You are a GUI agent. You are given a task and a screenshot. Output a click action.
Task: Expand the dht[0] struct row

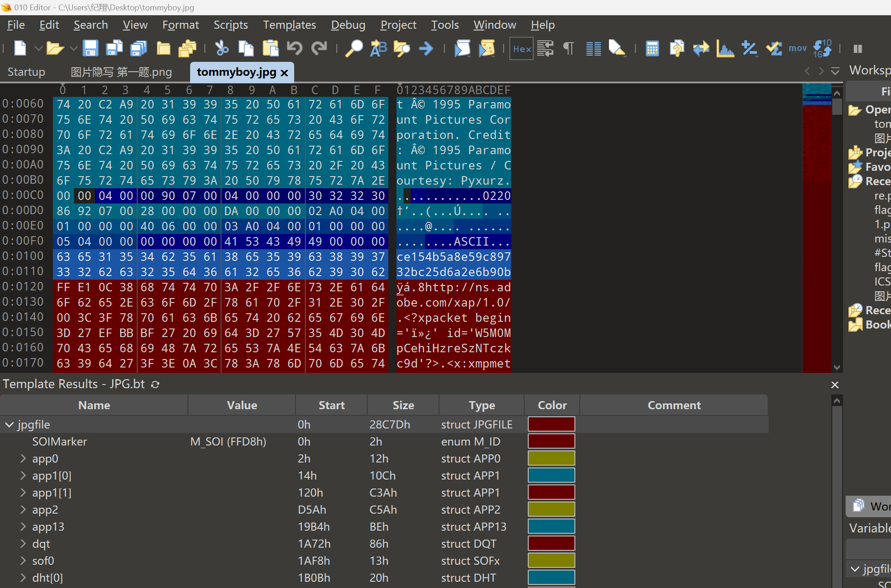click(23, 578)
